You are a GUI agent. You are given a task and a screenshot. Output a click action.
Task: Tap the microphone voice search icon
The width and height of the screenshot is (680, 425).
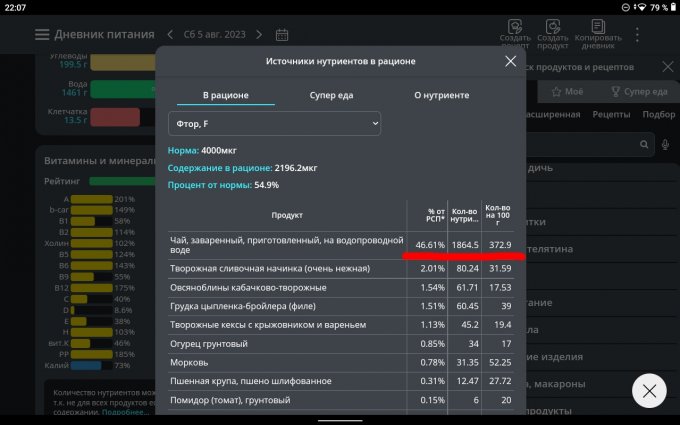pyautogui.click(x=666, y=145)
